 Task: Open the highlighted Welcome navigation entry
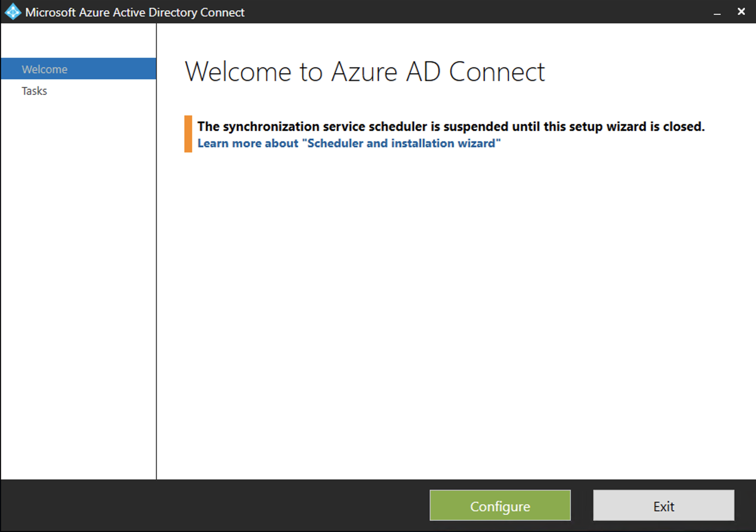44,69
